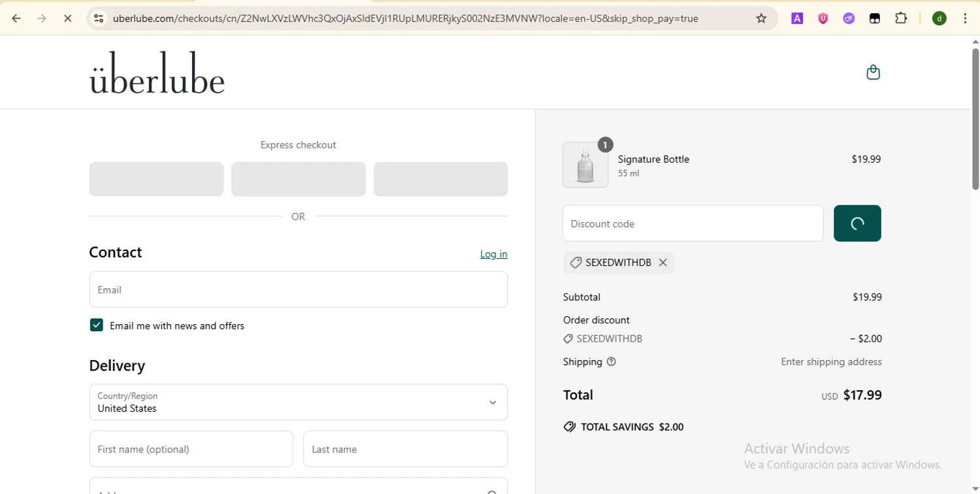Focus the Email input field
Screen dimensions: 980x494
coord(299,289)
